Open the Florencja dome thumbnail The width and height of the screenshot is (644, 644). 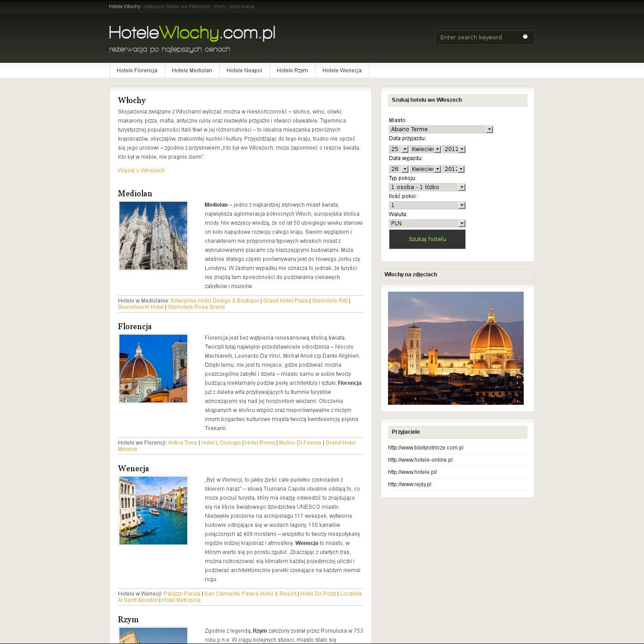coord(153,369)
